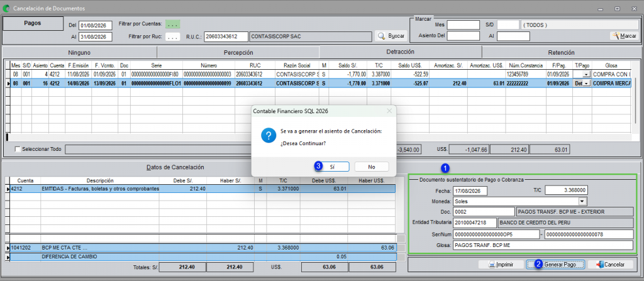Click the R.U.C. field 20603343612
Viewport: 644px width, 281px height.
tap(226, 36)
